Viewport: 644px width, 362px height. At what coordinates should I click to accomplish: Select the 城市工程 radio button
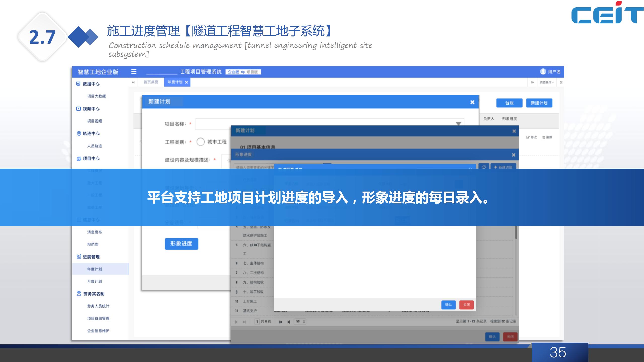coord(200,142)
